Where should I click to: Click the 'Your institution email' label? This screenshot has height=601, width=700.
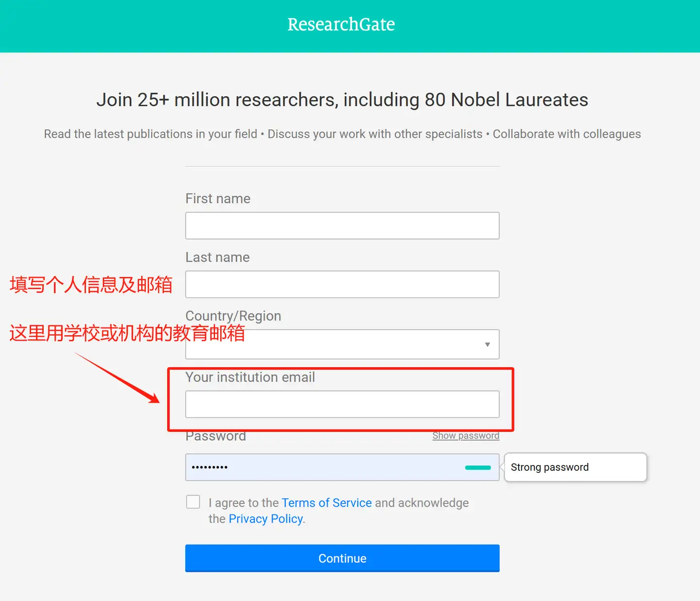(x=250, y=378)
